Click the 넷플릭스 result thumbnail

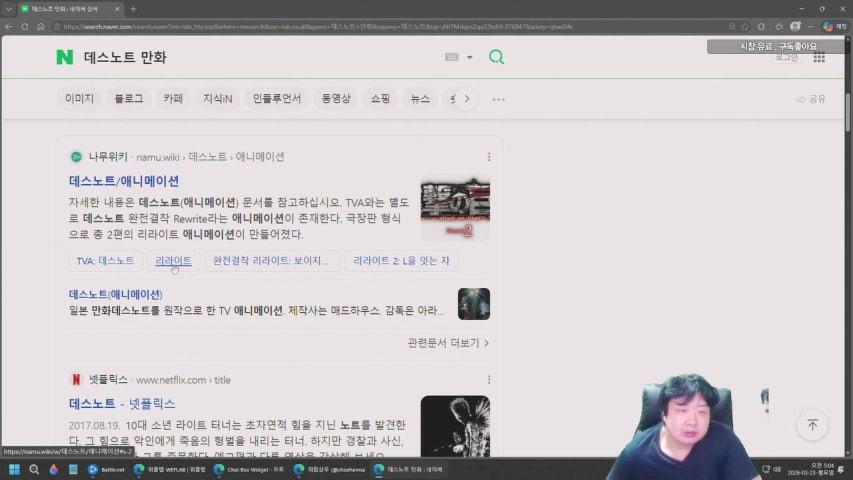tap(455, 426)
